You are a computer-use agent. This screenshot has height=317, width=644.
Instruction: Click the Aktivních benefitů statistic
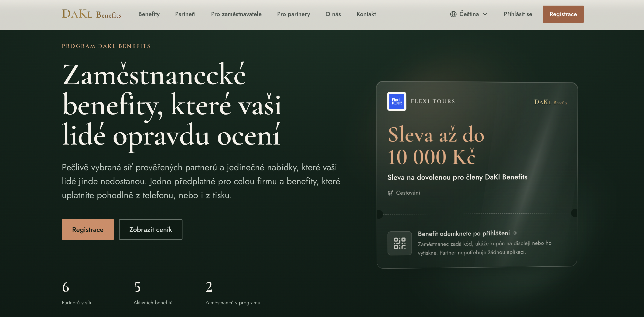click(153, 293)
